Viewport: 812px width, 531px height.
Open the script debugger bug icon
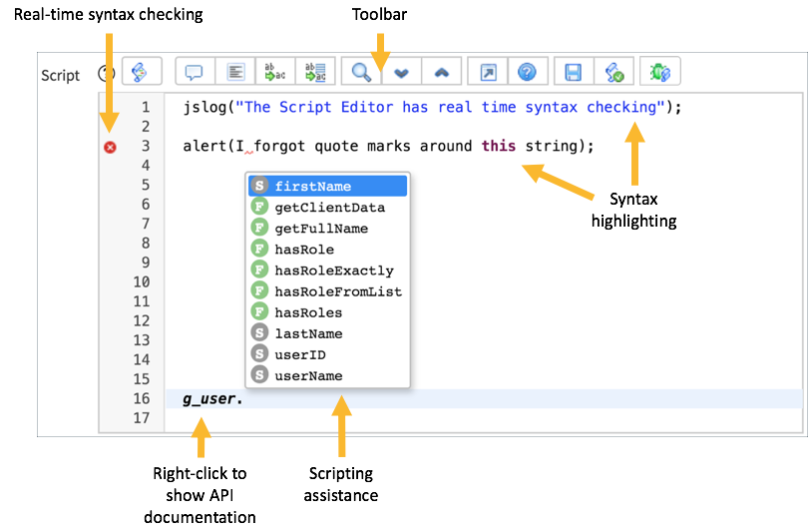(x=659, y=73)
